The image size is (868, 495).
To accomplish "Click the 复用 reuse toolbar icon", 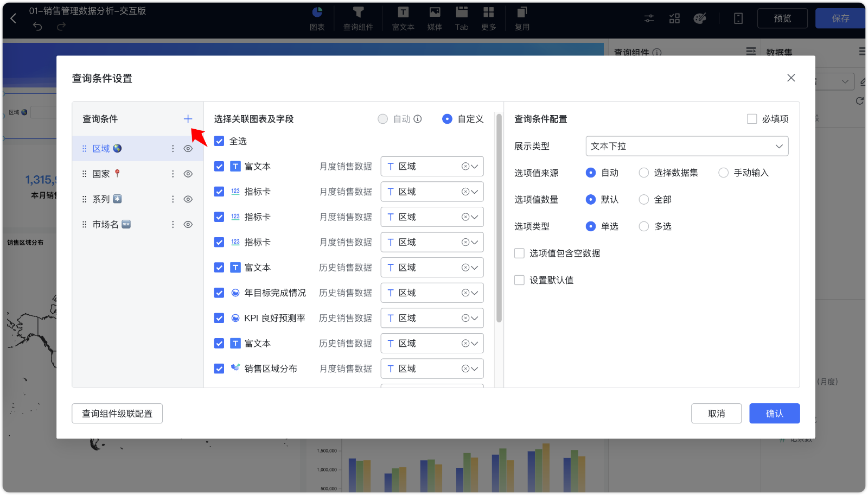I will click(522, 18).
